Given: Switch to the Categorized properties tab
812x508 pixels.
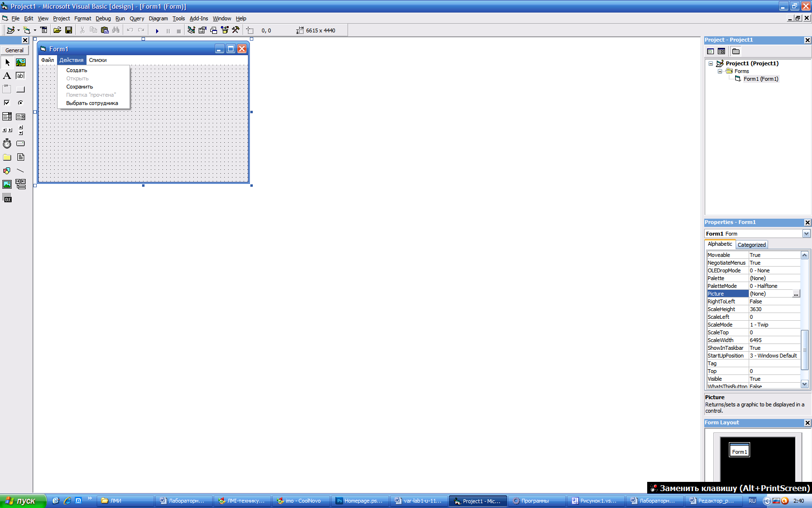Looking at the screenshot, I should point(752,245).
